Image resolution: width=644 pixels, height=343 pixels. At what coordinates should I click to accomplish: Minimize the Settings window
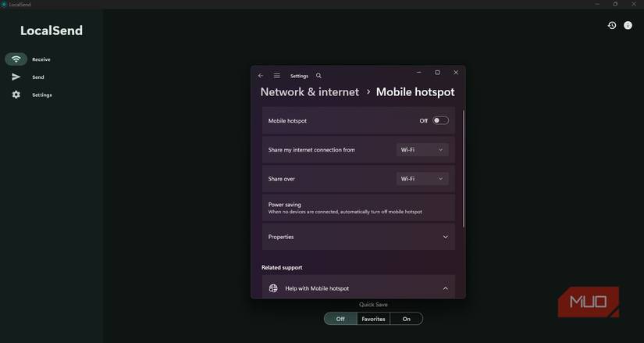[x=419, y=73]
